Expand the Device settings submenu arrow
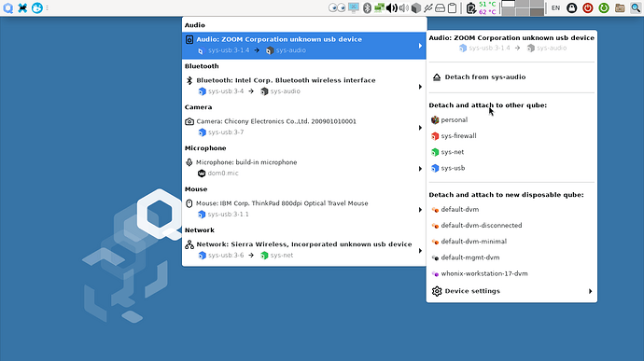Image resolution: width=644 pixels, height=361 pixels. tap(590, 291)
